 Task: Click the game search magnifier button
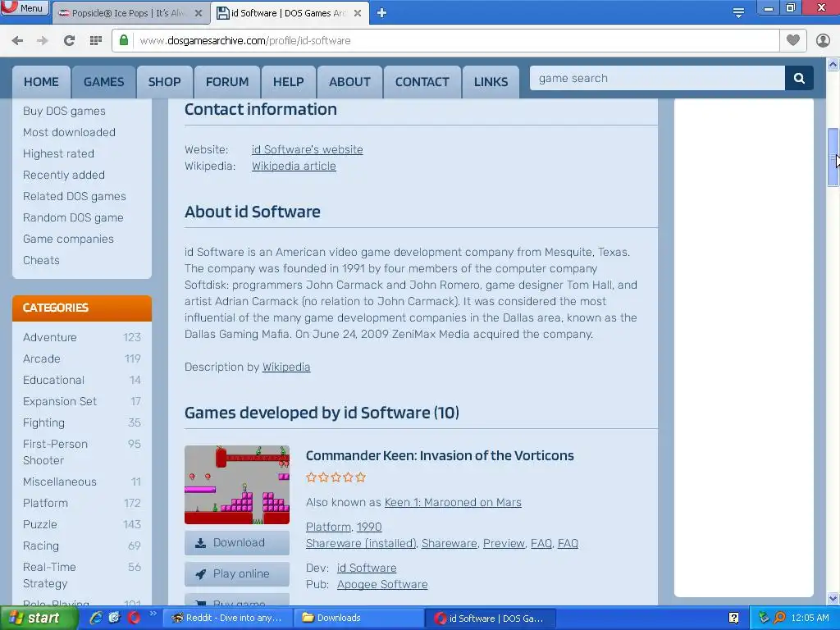click(799, 78)
